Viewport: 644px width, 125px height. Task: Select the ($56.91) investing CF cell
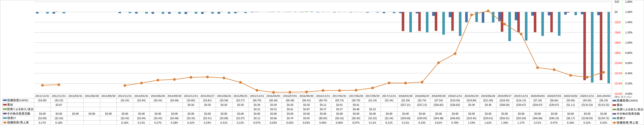[x=504, y=118]
